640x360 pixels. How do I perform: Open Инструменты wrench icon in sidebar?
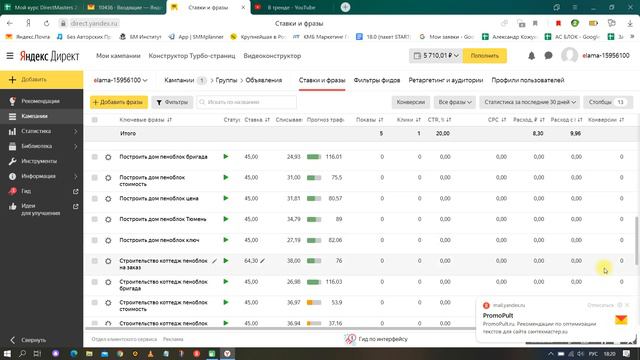[13, 161]
